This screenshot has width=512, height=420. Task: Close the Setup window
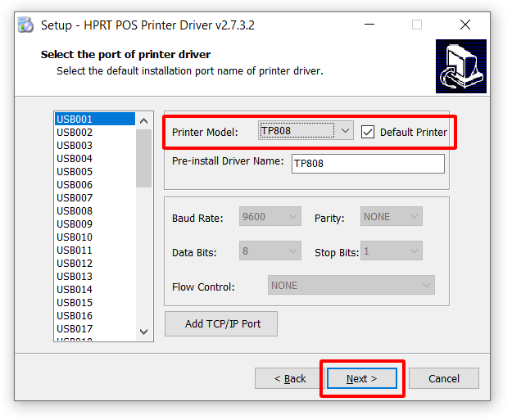click(465, 25)
